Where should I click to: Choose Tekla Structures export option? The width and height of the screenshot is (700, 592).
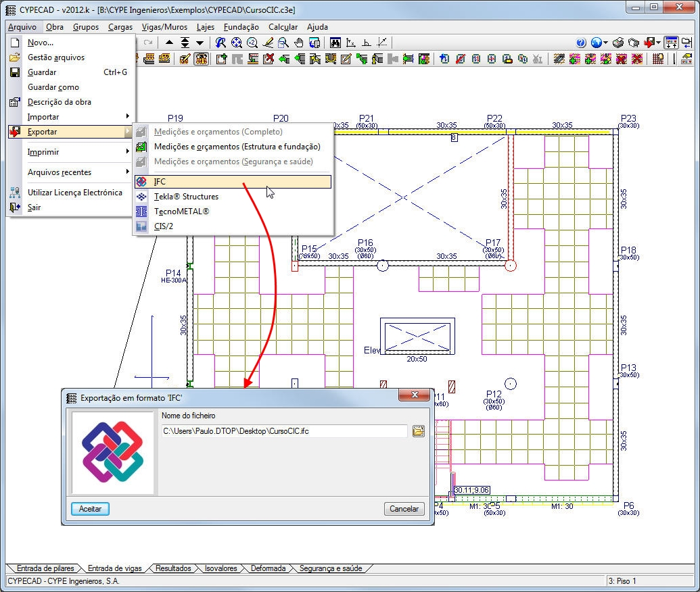pos(233,196)
